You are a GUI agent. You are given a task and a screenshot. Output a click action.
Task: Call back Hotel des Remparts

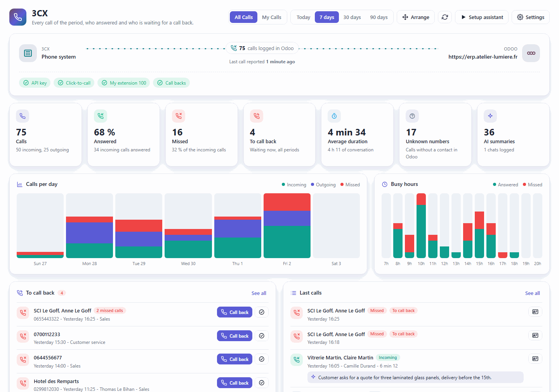click(x=234, y=383)
